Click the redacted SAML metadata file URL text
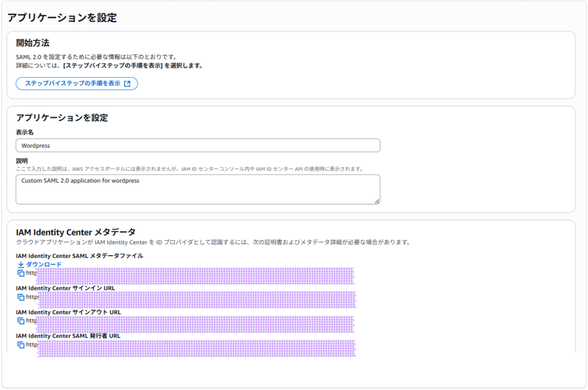The height and width of the screenshot is (390, 588). (x=195, y=275)
